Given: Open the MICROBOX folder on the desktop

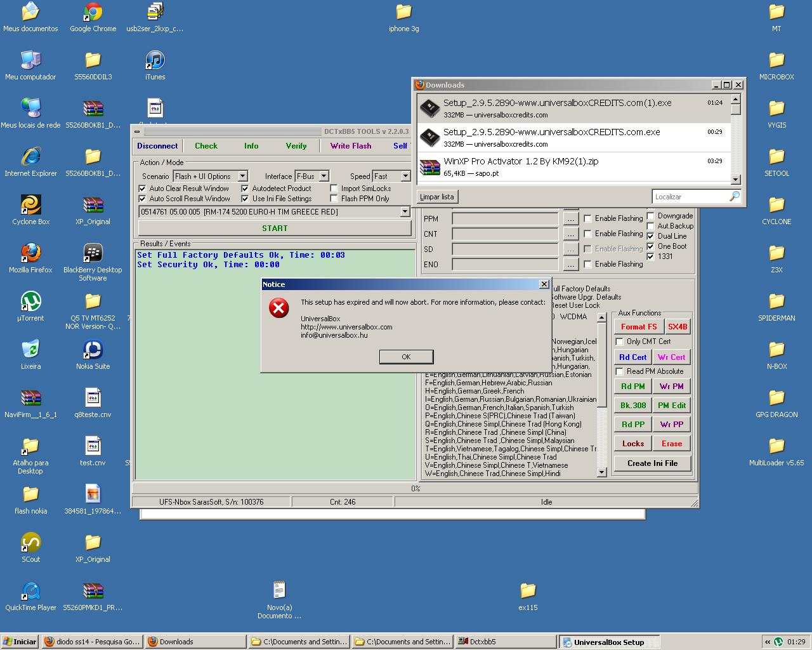Looking at the screenshot, I should pyautogui.click(x=776, y=65).
